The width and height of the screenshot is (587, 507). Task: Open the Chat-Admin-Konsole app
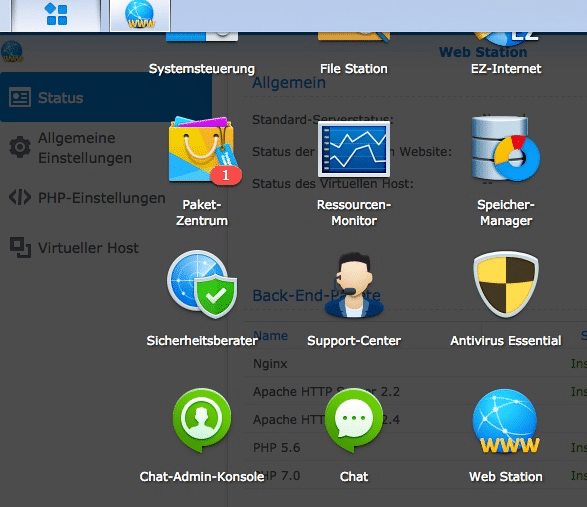202,420
